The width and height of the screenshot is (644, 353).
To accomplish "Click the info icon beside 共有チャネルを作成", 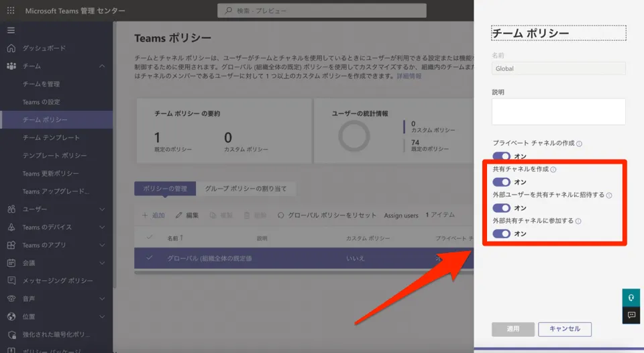I will 553,170.
